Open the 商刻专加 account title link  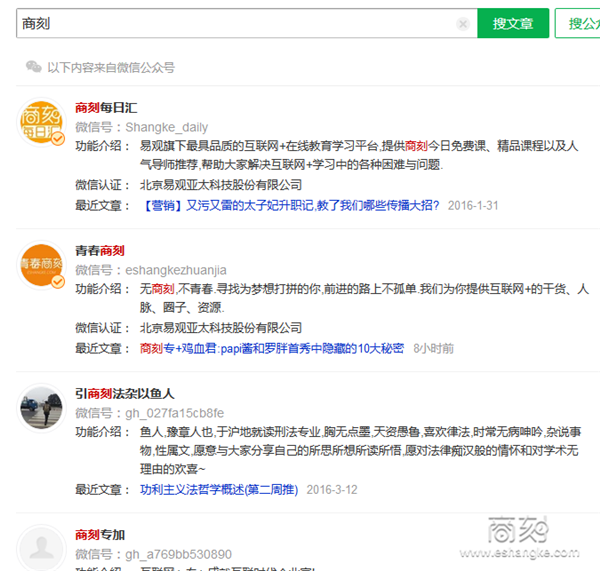(100, 534)
